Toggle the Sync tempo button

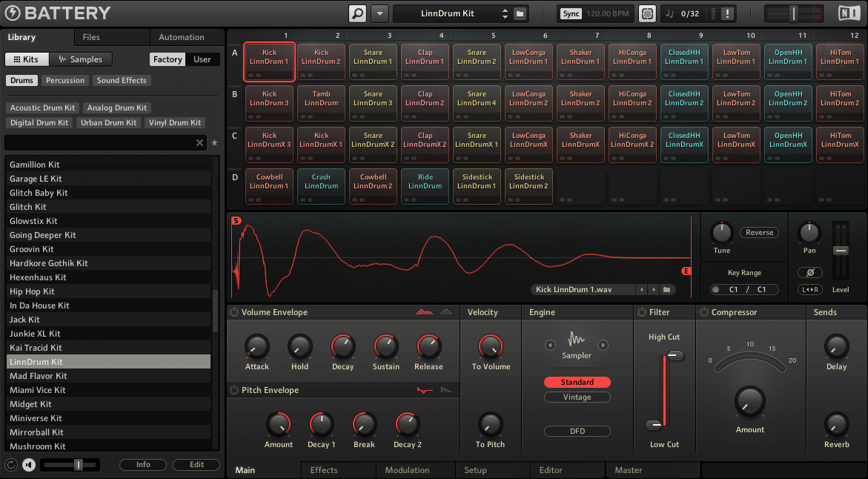click(x=571, y=13)
